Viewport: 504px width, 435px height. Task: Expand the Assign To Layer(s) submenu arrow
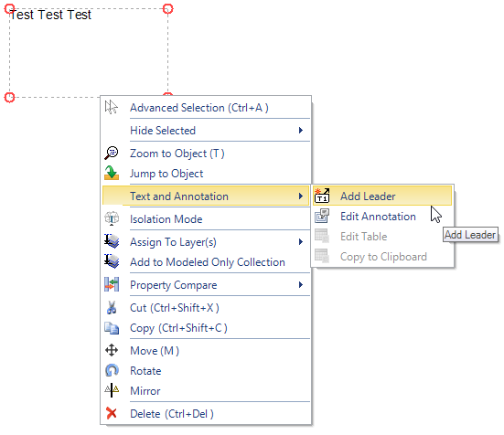click(301, 242)
